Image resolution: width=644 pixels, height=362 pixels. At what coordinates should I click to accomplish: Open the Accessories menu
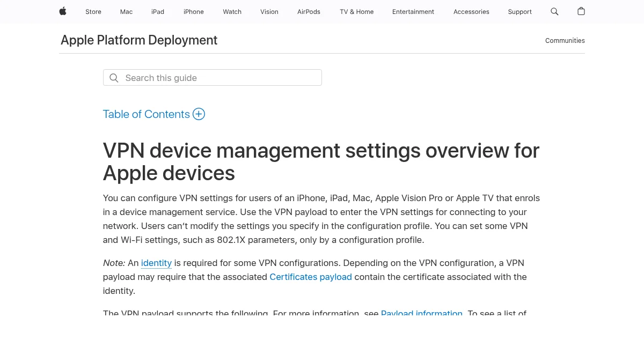pyautogui.click(x=471, y=12)
